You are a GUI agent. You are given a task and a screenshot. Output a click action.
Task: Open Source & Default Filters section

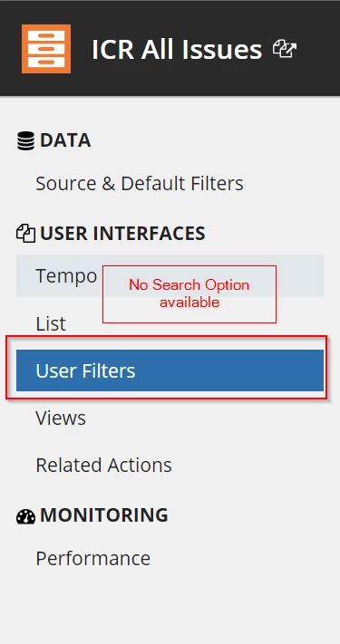click(x=140, y=183)
